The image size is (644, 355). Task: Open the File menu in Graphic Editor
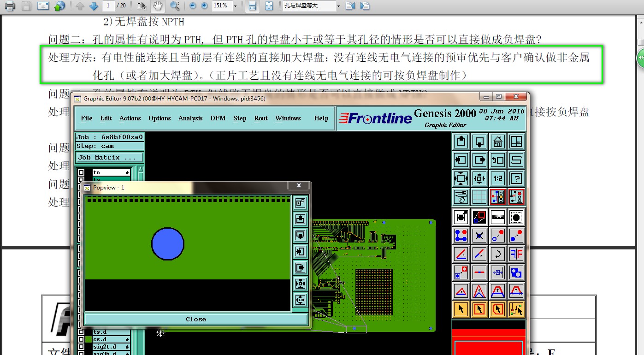point(87,118)
